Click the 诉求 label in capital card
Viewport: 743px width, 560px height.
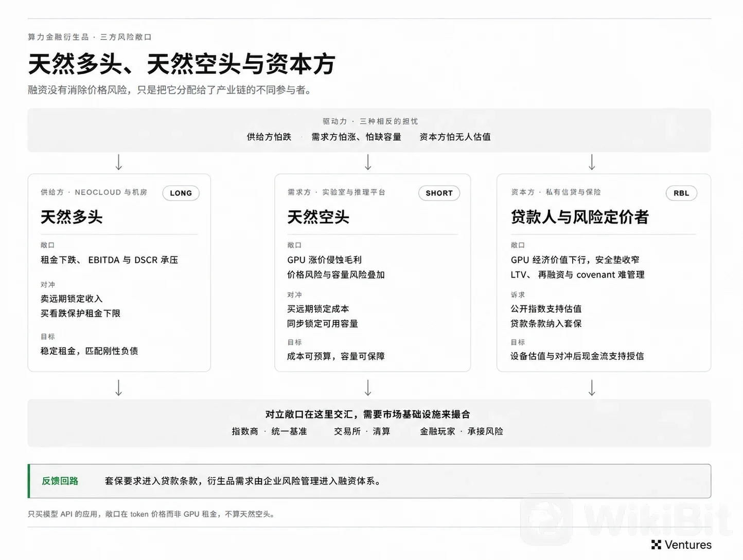click(518, 295)
